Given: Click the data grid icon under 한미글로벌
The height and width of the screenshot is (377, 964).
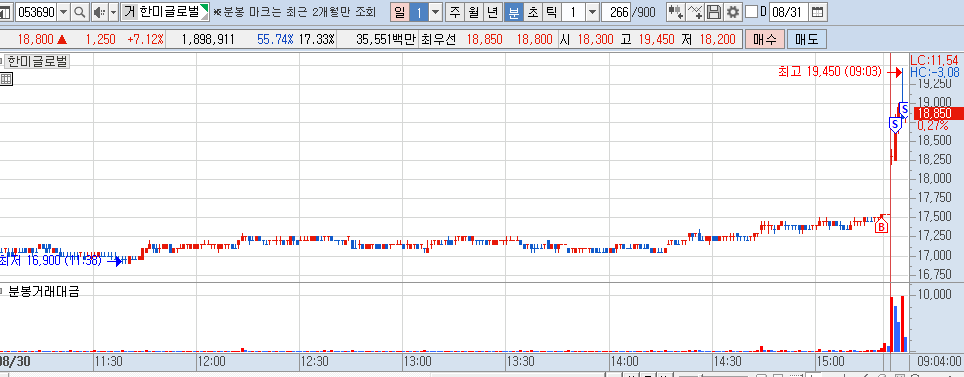Looking at the screenshot, I should tap(6, 78).
